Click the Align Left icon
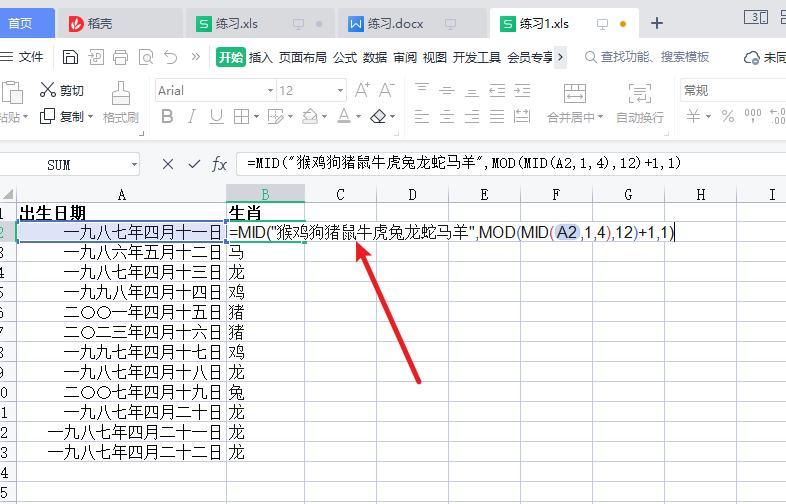Screen dimensions: 786x504 (x=422, y=117)
